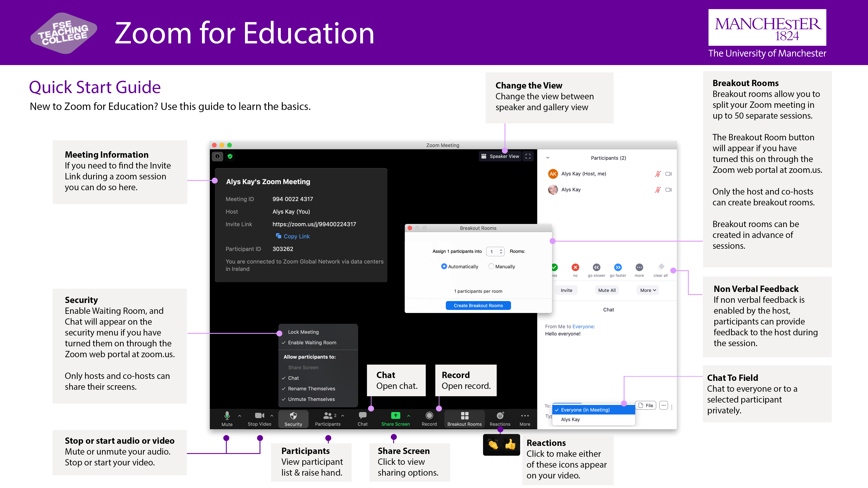Click the 'more' feedback icon
This screenshot has height=488, width=868.
tap(639, 267)
